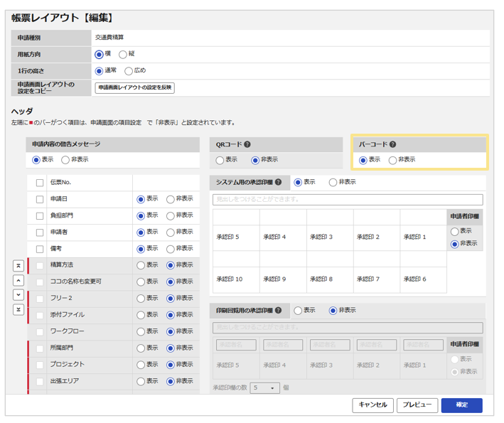Set system 申請者印欄 to 表示
The width and height of the screenshot is (504, 423).
click(454, 231)
